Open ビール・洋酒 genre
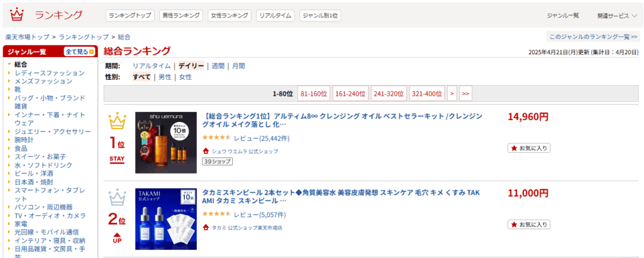Viewport: 644px width, 258px height. tap(34, 174)
